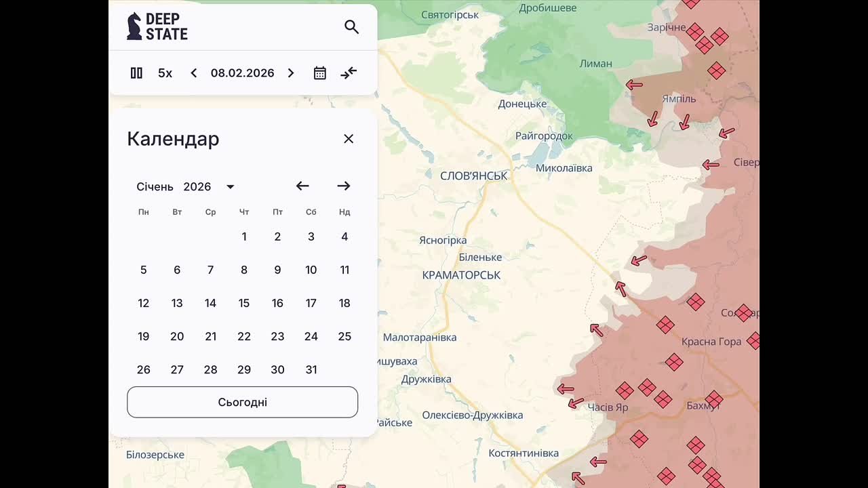Go to next month with right arrow
Screen dimensions: 868x488
[x=344, y=186]
